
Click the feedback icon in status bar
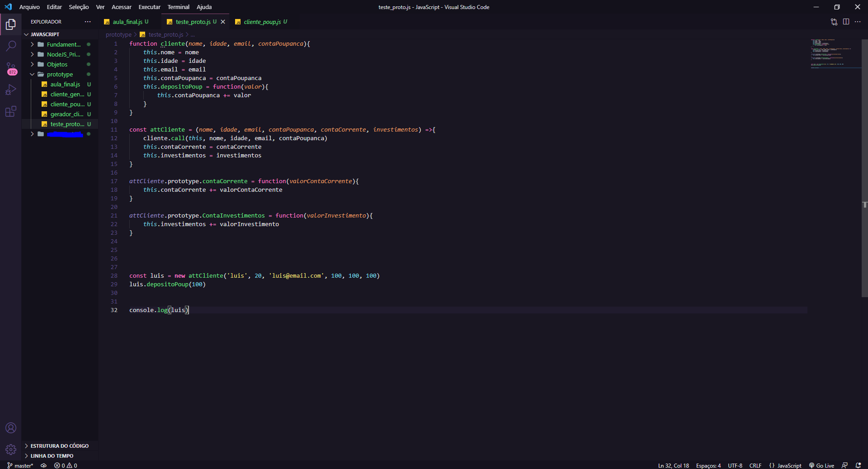844,465
